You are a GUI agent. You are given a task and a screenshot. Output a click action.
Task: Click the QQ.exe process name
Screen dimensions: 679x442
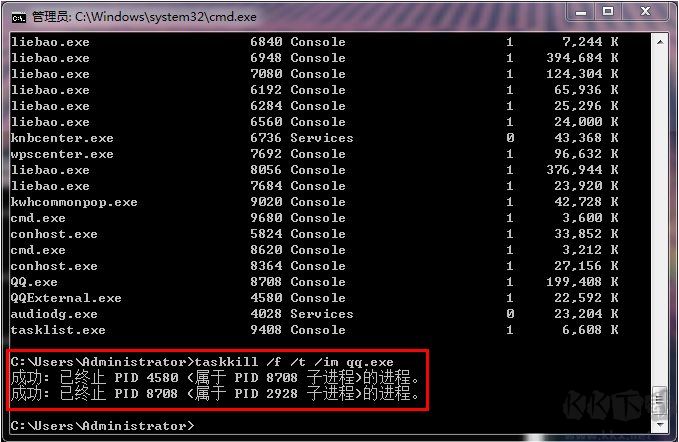34,282
